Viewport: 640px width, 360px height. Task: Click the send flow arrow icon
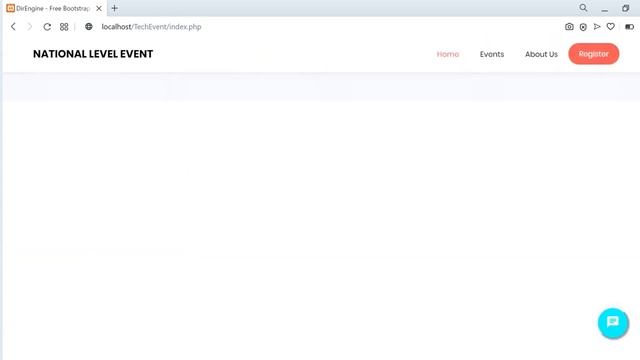pyautogui.click(x=597, y=27)
